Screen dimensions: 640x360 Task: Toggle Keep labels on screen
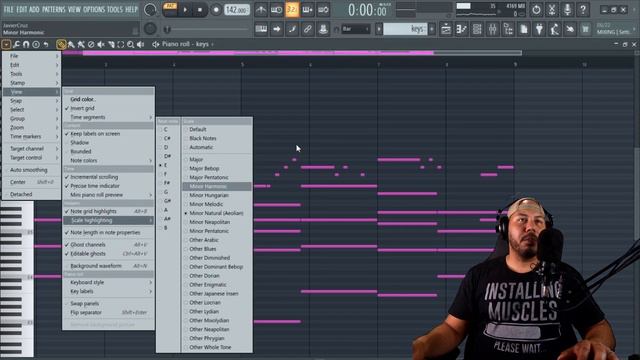click(x=109, y=133)
